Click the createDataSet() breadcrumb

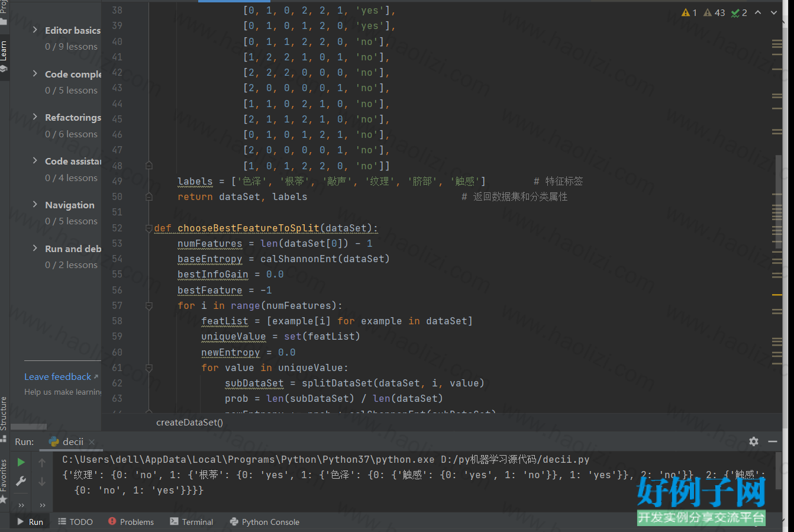click(189, 423)
